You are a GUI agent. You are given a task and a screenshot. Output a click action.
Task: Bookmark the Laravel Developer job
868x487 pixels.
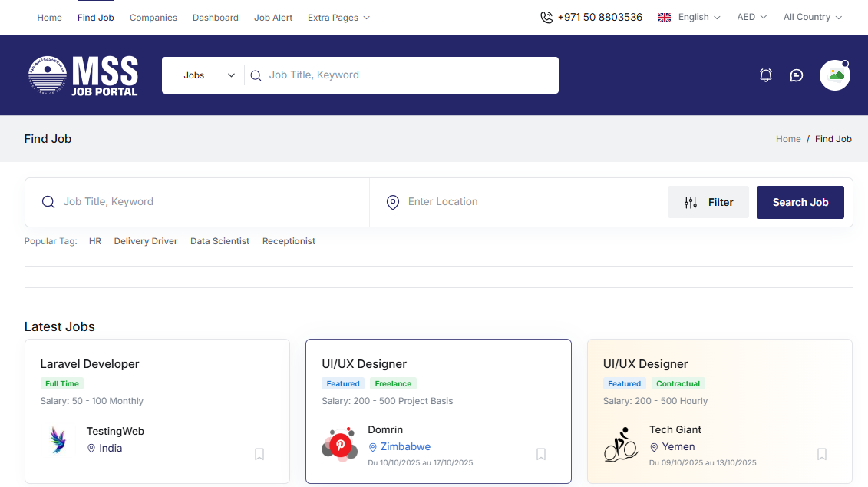tap(259, 454)
